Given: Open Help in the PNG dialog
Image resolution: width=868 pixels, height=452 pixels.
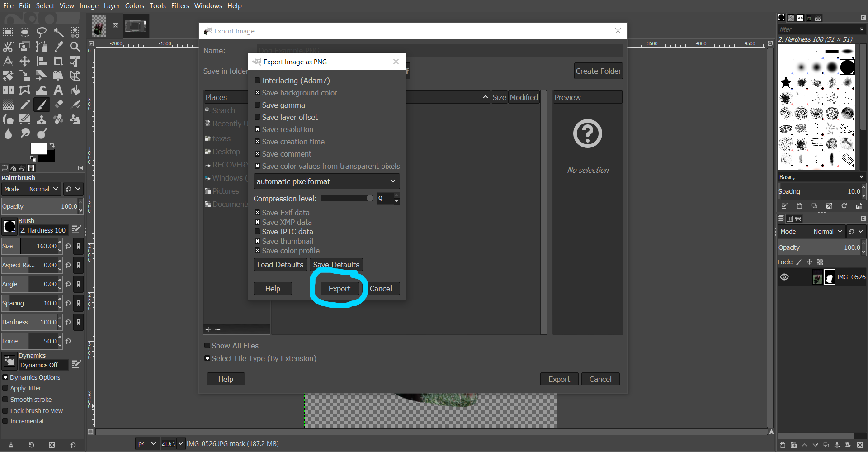Looking at the screenshot, I should [273, 289].
